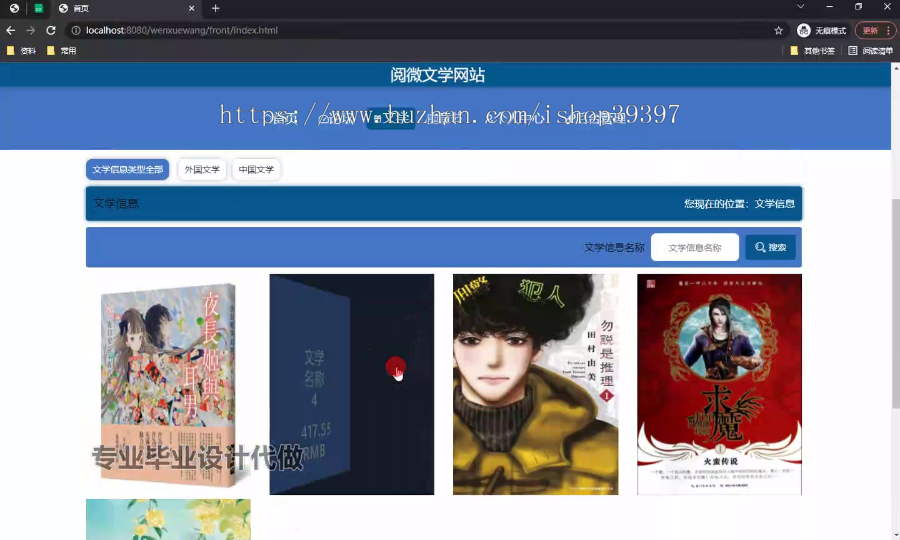
Task: Switch to the pinned green spreadsheet tab
Action: 38,8
